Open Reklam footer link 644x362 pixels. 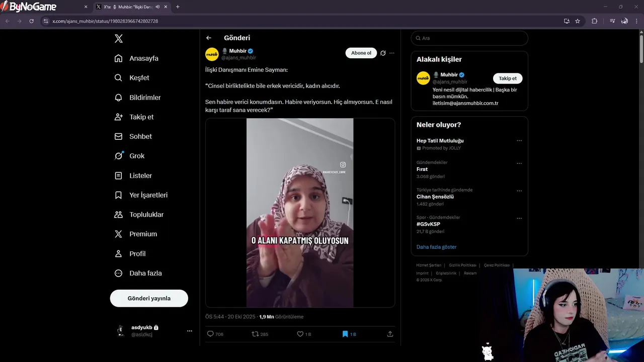tap(470, 273)
